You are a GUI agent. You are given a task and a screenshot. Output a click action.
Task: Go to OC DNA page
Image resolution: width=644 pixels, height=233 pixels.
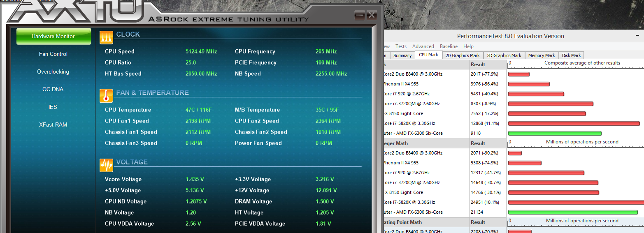53,89
